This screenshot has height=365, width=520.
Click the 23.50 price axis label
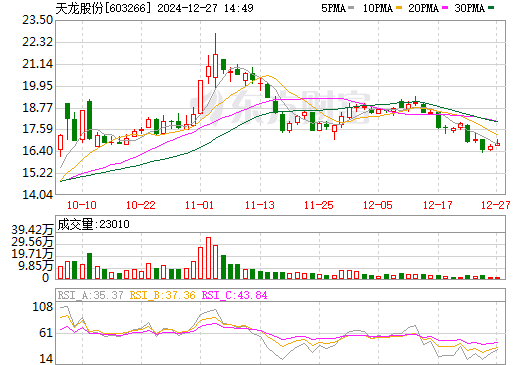pyautogui.click(x=37, y=20)
